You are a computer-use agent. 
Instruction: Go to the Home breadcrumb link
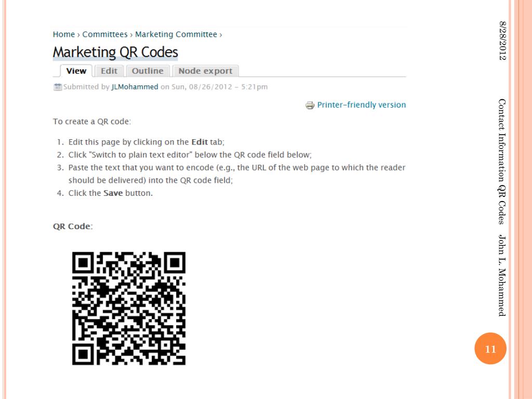pyautogui.click(x=64, y=34)
